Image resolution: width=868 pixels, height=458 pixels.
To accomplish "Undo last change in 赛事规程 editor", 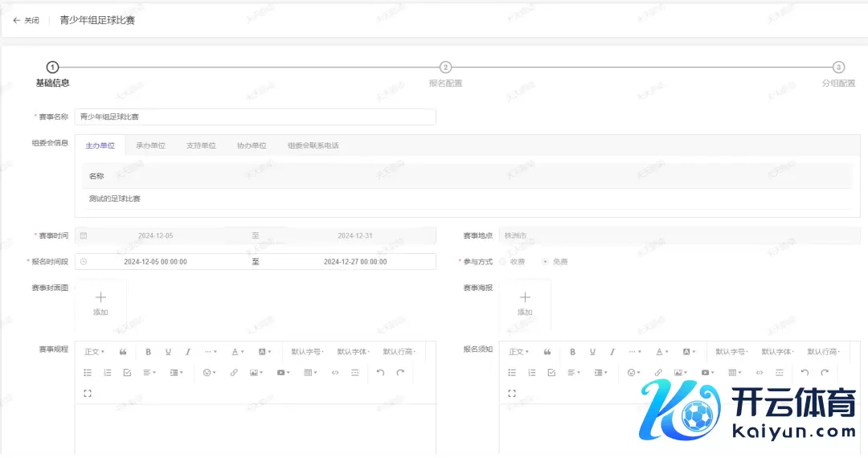I will 380,373.
